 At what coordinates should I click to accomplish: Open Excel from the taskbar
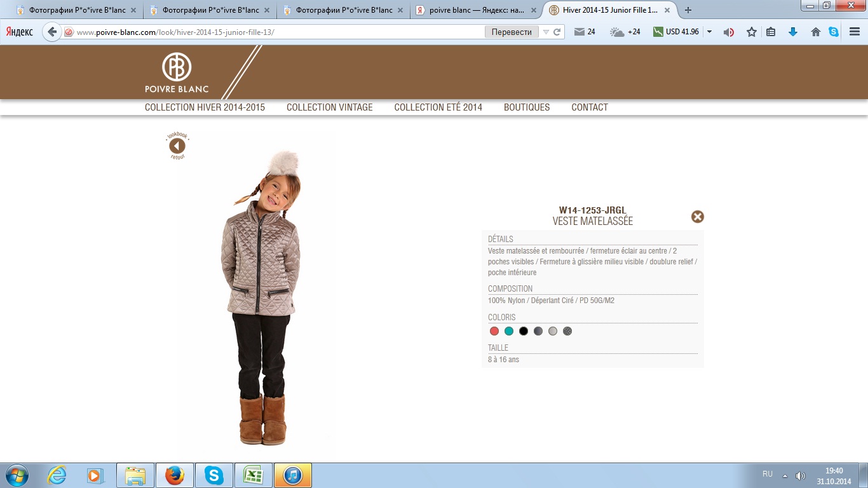[254, 475]
